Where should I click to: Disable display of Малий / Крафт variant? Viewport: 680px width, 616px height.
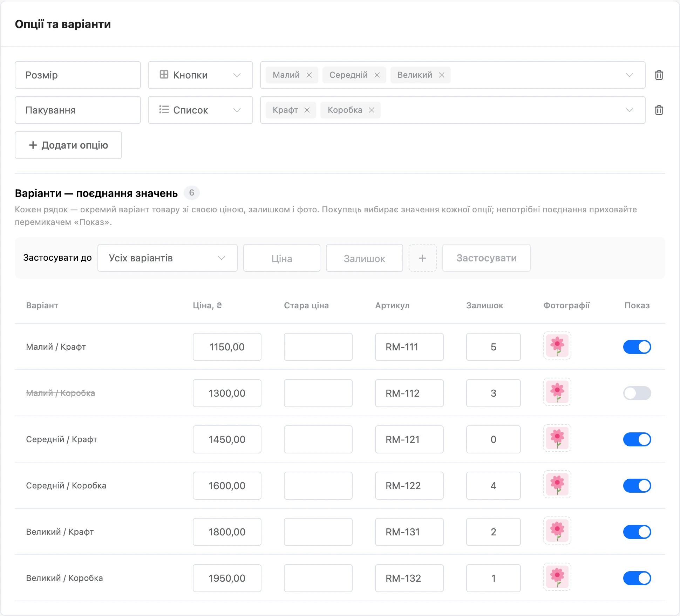pos(637,347)
